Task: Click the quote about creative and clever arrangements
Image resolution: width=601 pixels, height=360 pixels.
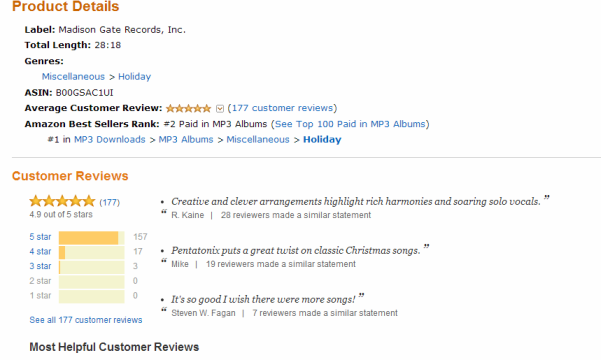Action: (356, 201)
